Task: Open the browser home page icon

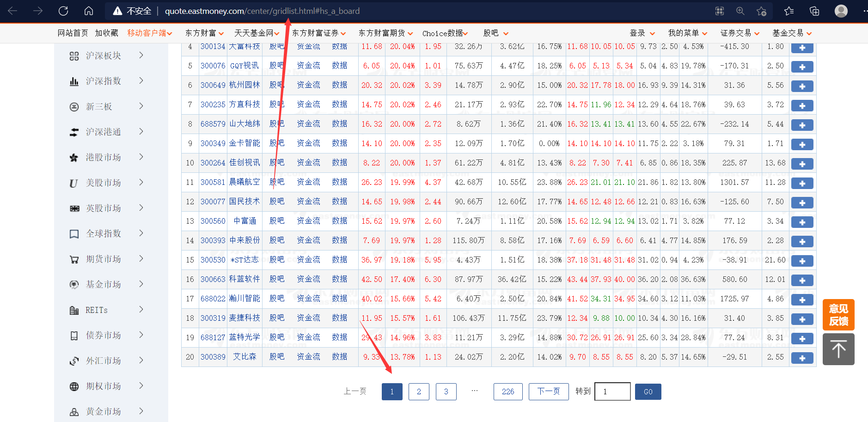Action: click(x=89, y=11)
